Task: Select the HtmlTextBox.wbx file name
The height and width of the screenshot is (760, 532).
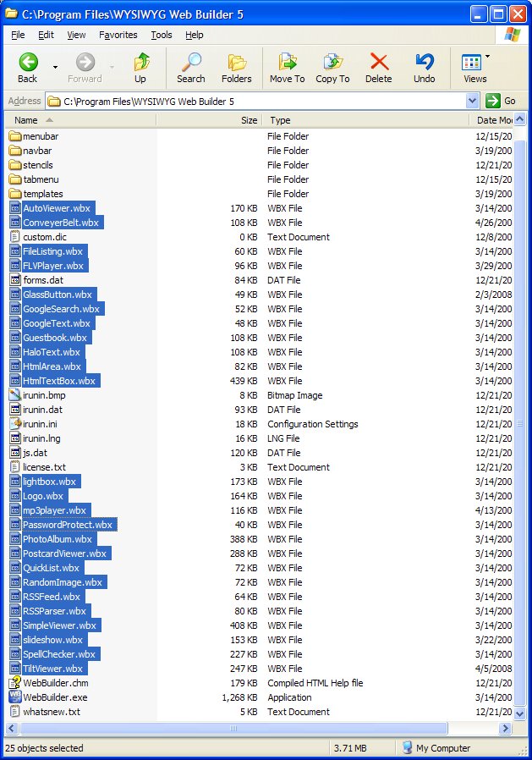Action: tap(59, 381)
